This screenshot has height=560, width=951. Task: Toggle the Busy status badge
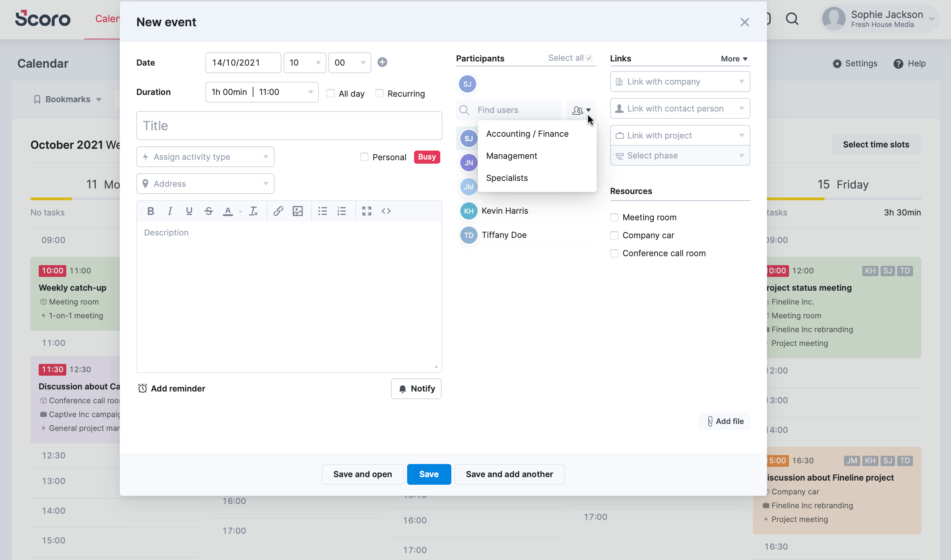tap(427, 157)
